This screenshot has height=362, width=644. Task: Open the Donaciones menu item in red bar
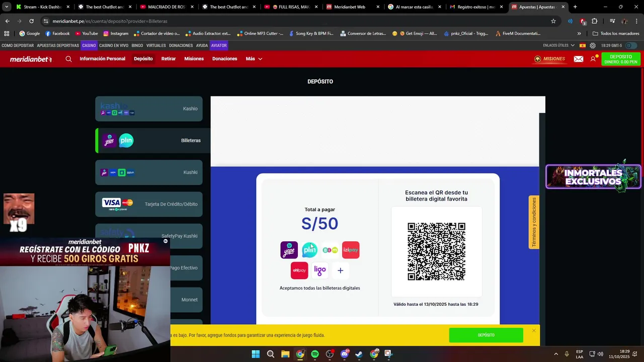point(224,59)
